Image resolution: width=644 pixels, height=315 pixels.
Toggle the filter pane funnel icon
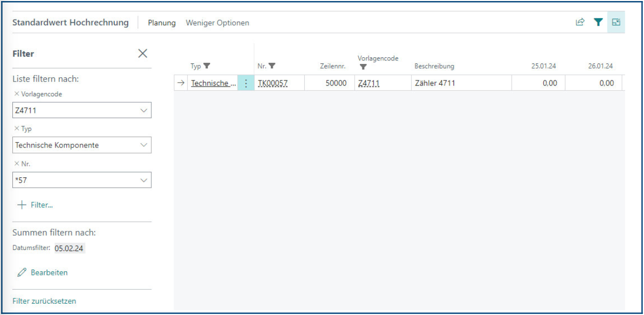point(598,22)
